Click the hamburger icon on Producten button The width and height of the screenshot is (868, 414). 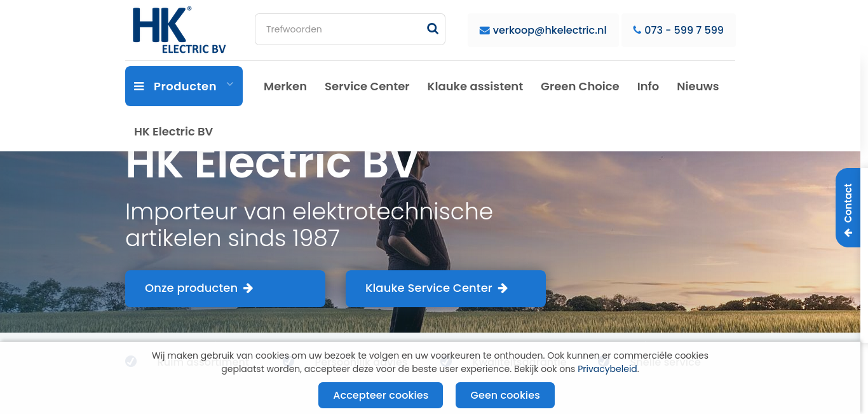click(x=139, y=86)
